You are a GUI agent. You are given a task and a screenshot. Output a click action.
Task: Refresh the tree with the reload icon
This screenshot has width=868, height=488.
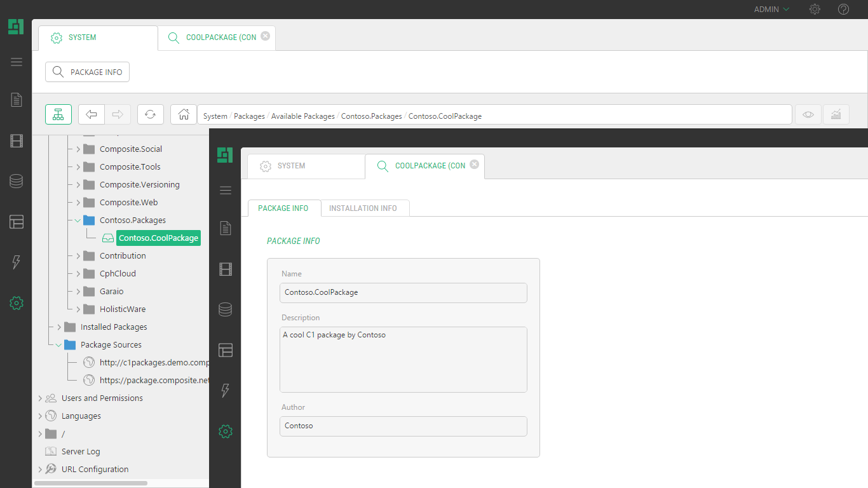151,114
